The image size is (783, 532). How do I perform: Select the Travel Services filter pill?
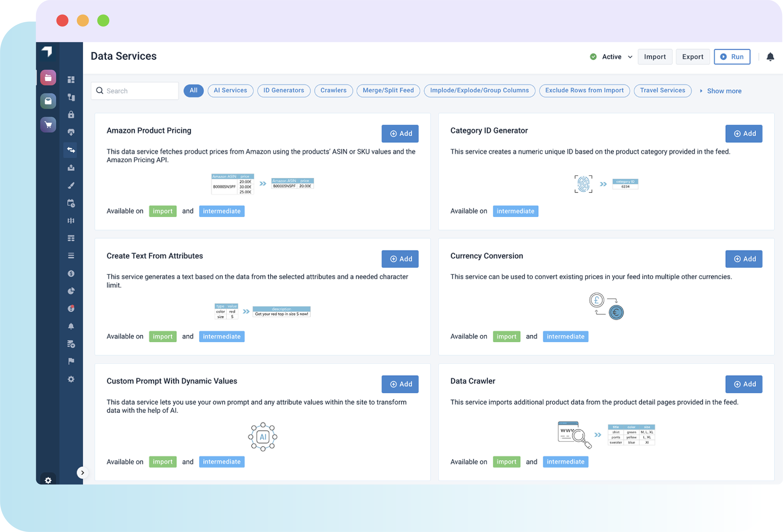[x=662, y=90]
